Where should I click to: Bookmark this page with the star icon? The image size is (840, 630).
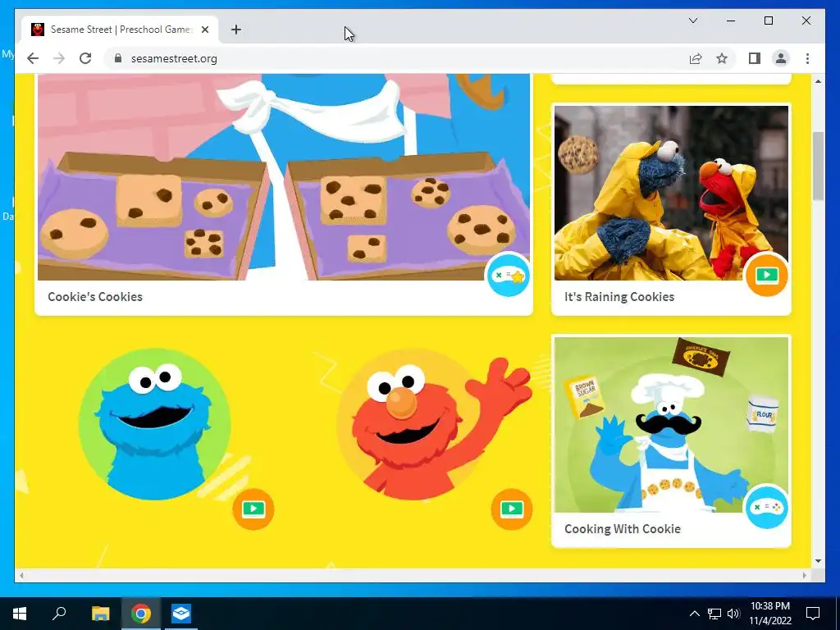[x=722, y=58]
